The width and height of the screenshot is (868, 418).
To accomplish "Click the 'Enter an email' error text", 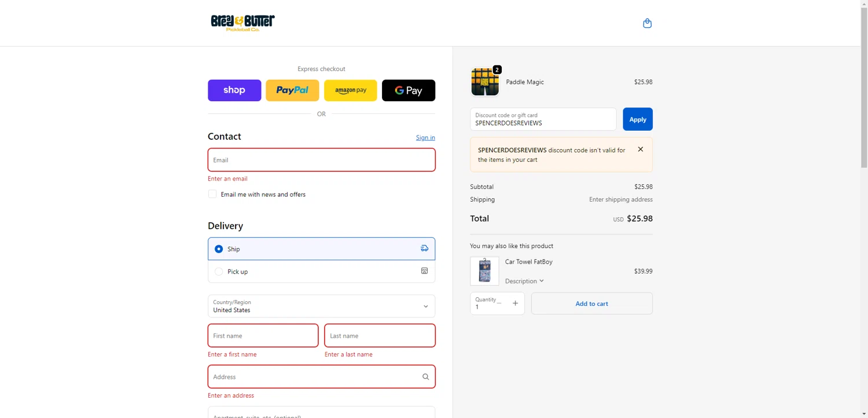I will tap(227, 179).
